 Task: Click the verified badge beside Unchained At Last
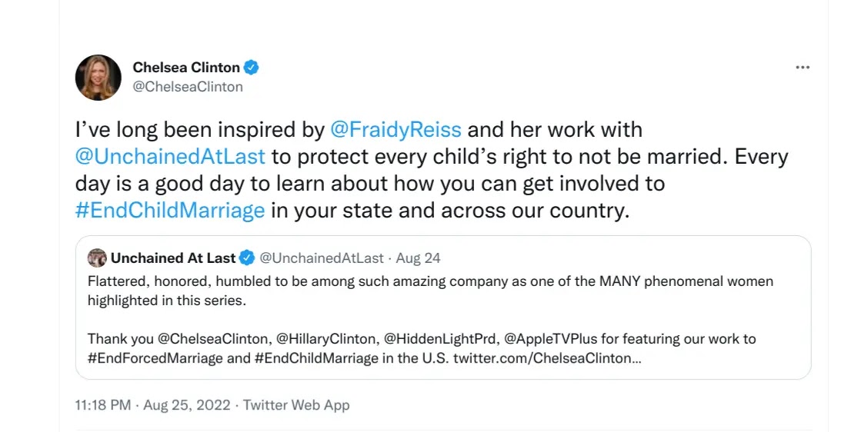point(247,258)
